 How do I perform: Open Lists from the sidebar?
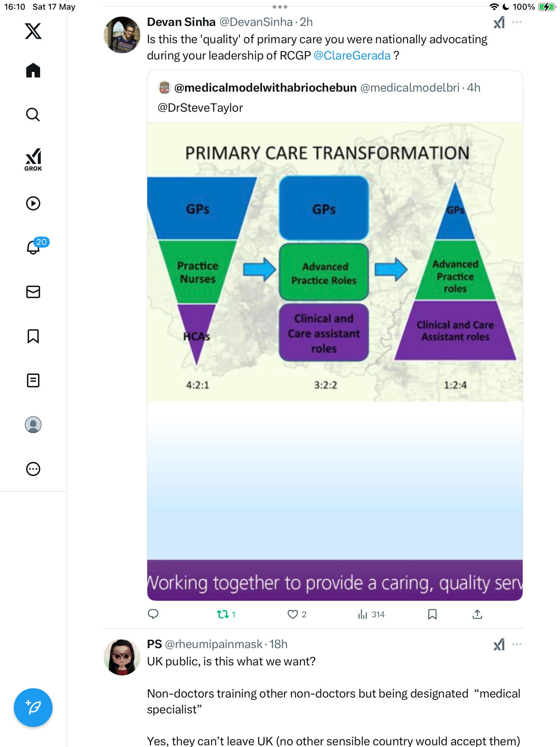pos(33,380)
